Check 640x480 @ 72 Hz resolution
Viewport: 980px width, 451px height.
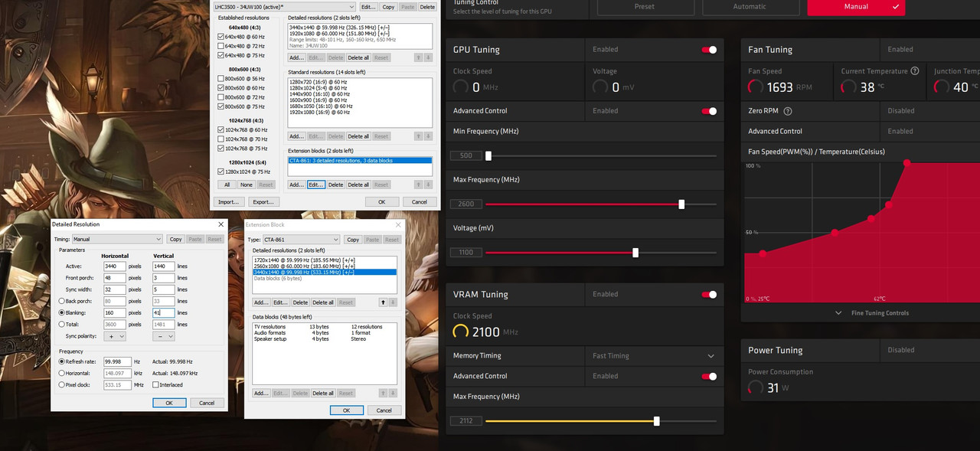(x=221, y=46)
